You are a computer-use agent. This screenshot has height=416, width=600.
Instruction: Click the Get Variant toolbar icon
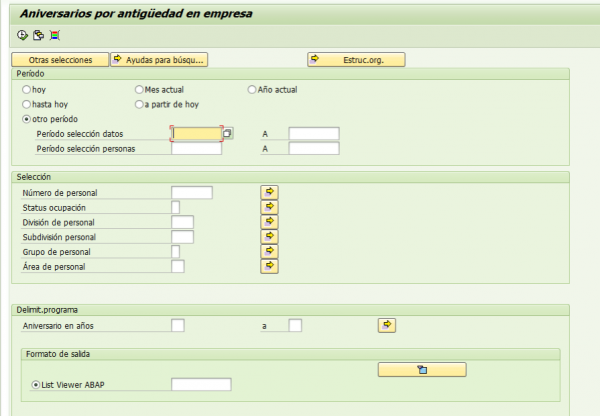click(x=38, y=36)
